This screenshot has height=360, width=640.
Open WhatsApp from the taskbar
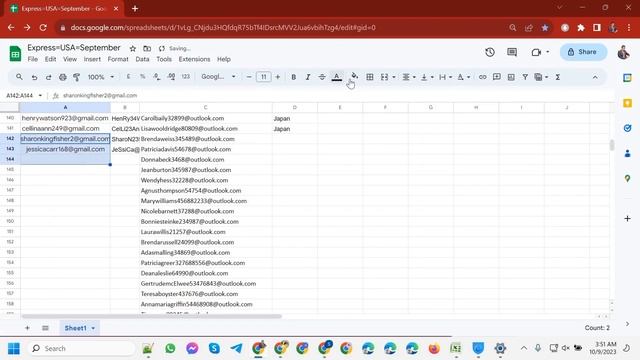[170, 349]
